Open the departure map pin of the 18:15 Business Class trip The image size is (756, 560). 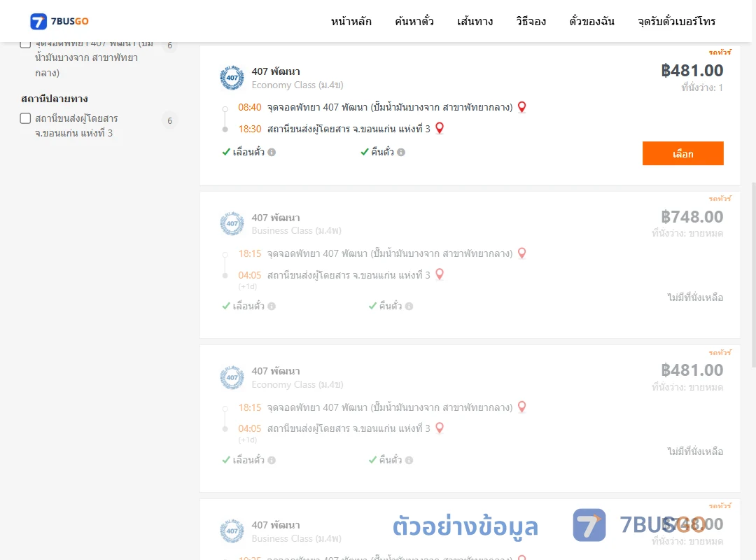[521, 253]
